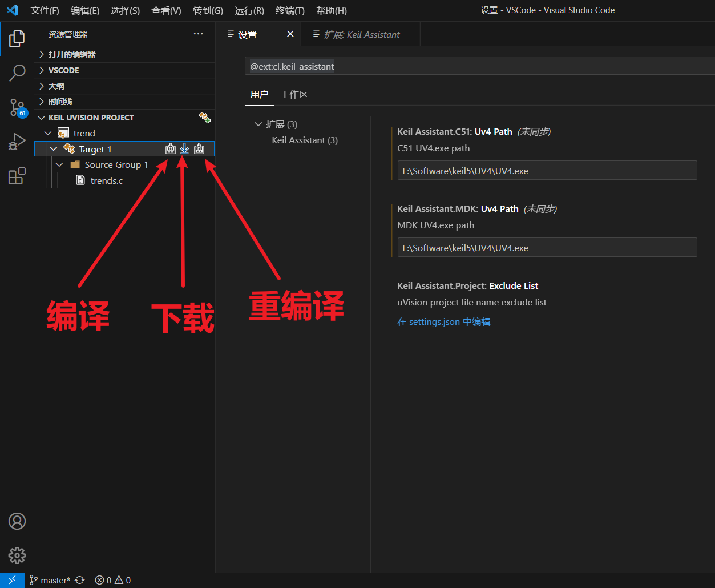Image resolution: width=715 pixels, height=588 pixels.
Task: Open Source Control view with 61 badge
Action: click(x=17, y=107)
